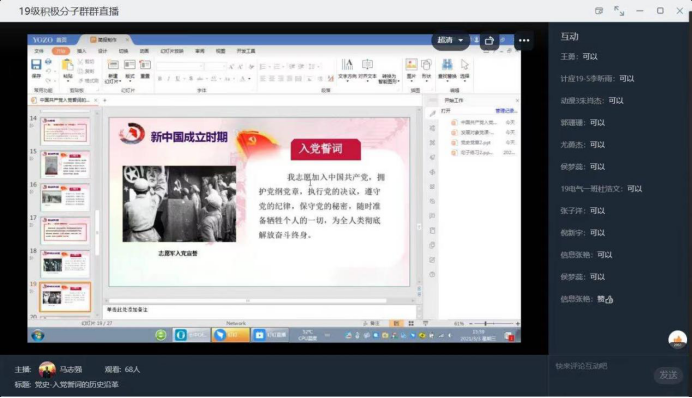Add a new document tab with plus
692x398 pixels.
coord(105,100)
